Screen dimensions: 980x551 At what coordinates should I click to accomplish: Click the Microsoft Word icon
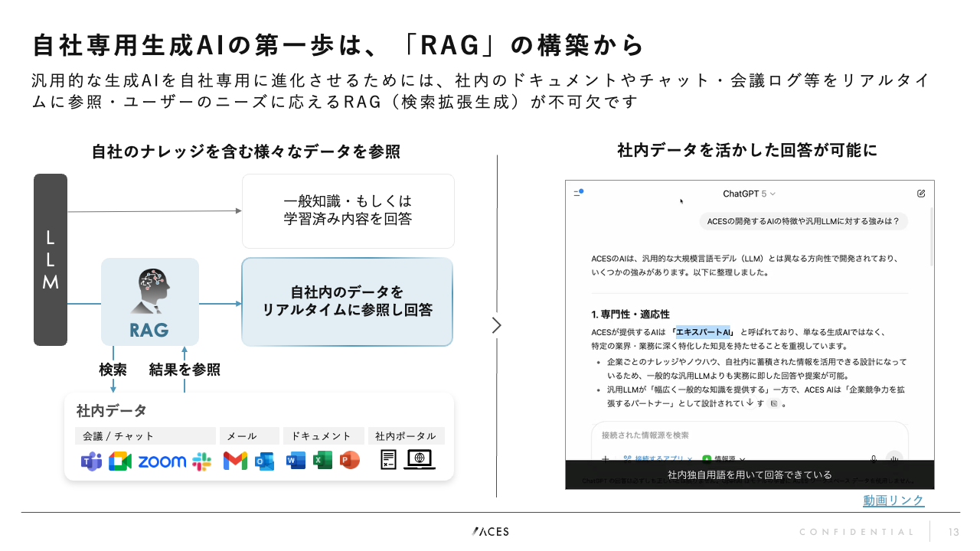(296, 461)
